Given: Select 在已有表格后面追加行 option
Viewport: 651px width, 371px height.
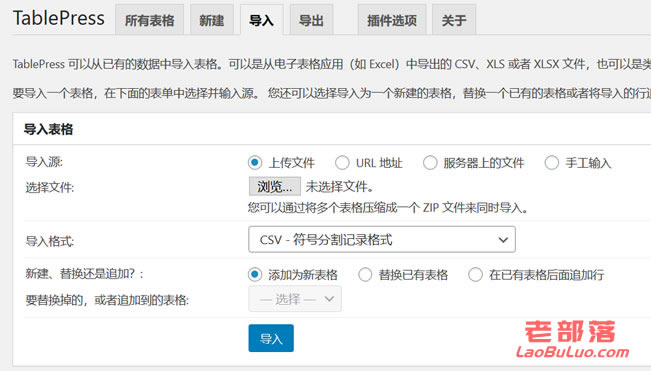Looking at the screenshot, I should coord(475,274).
